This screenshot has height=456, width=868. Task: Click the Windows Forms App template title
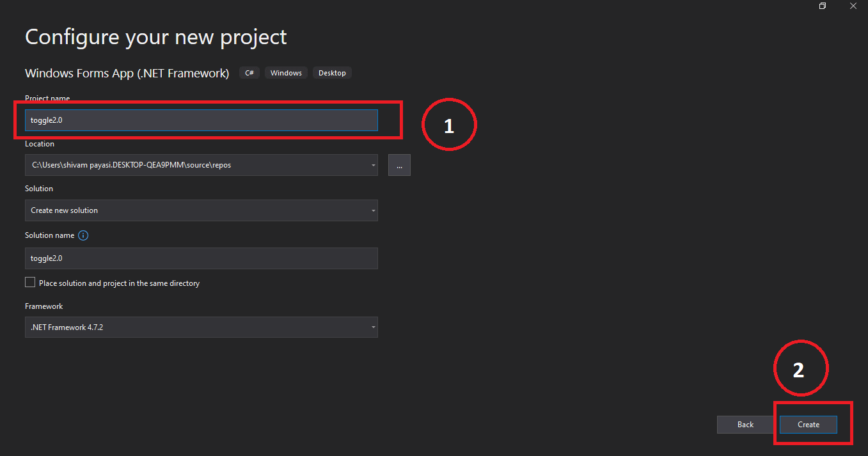[x=127, y=73]
